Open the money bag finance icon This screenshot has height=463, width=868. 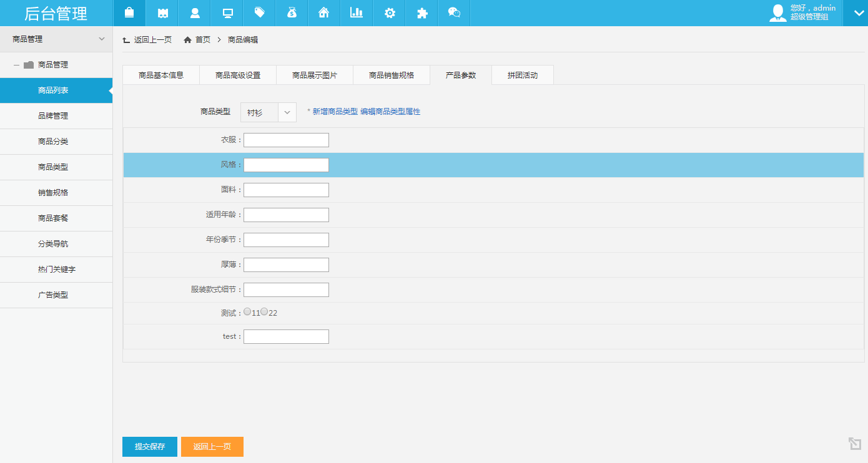[292, 13]
